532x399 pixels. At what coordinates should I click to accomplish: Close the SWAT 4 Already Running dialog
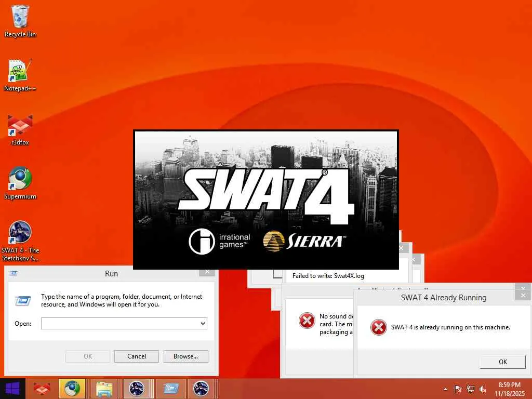pyautogui.click(x=523, y=296)
